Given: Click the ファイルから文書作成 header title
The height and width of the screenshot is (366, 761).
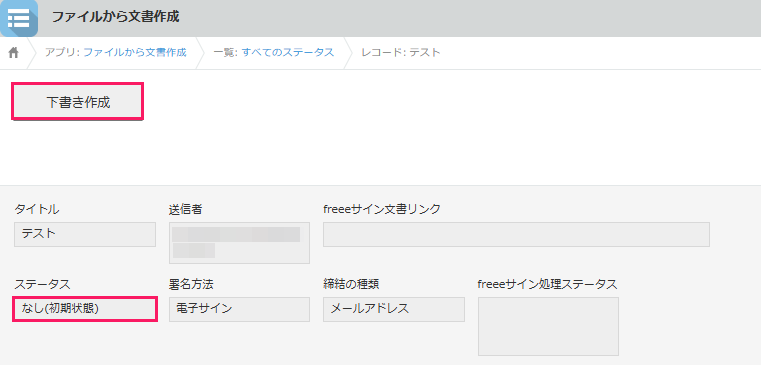Looking at the screenshot, I should click(116, 17).
